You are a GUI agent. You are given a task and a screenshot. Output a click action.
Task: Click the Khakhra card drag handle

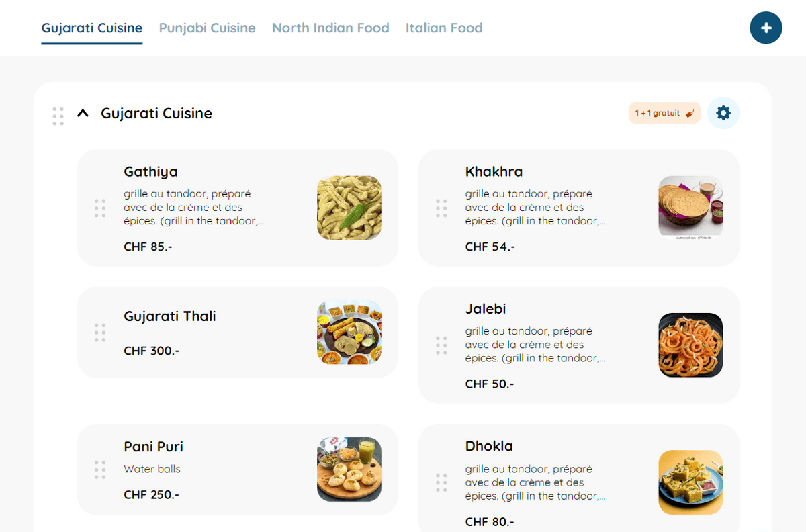pos(441,208)
